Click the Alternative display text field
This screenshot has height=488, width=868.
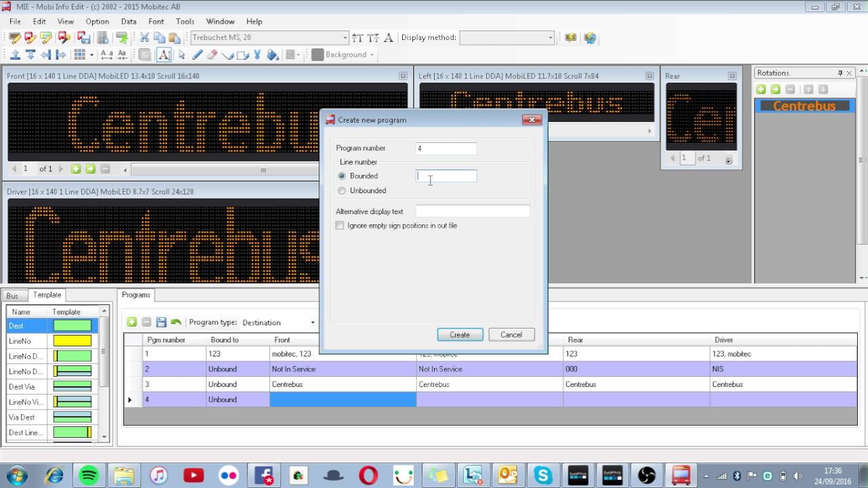click(x=473, y=211)
